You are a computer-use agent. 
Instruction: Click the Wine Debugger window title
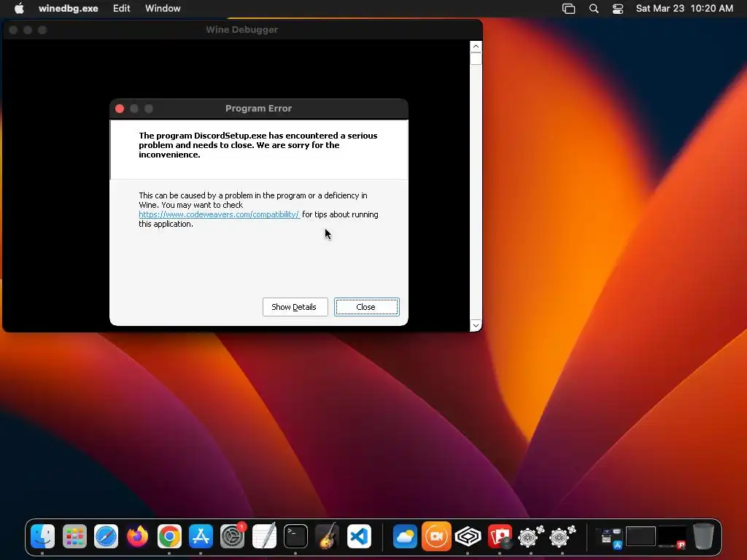pos(242,29)
